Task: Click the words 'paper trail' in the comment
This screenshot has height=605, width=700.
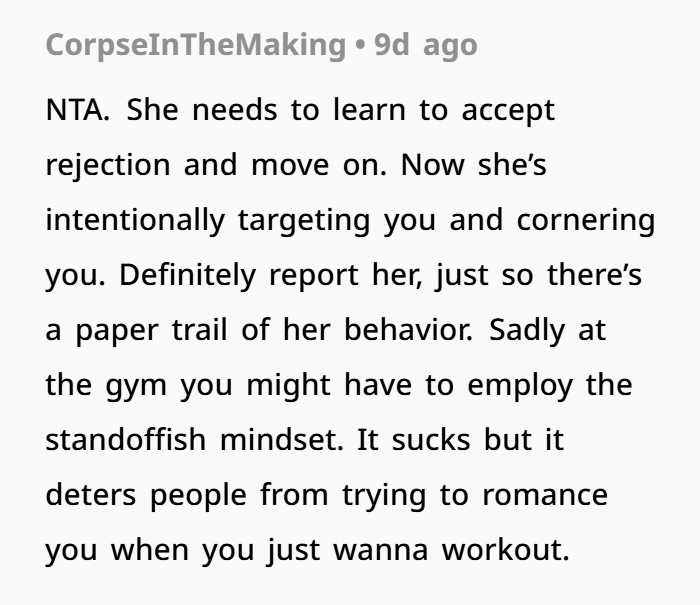Action: [x=152, y=331]
